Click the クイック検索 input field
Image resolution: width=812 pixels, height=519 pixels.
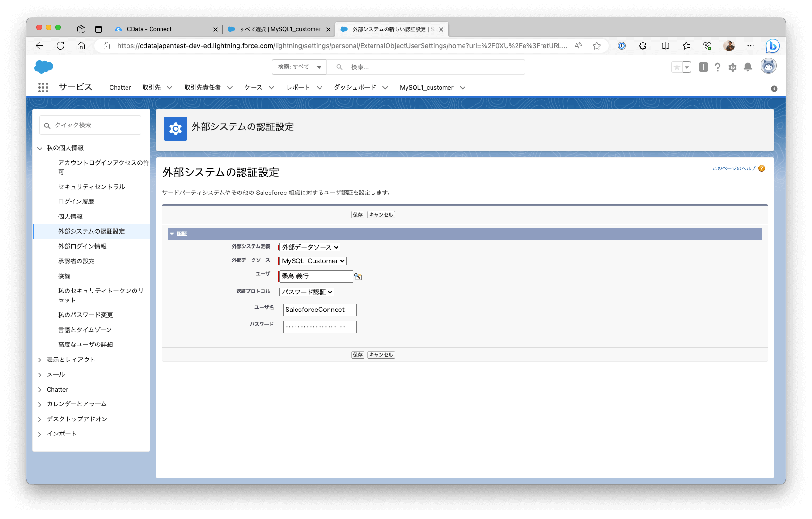click(x=90, y=125)
